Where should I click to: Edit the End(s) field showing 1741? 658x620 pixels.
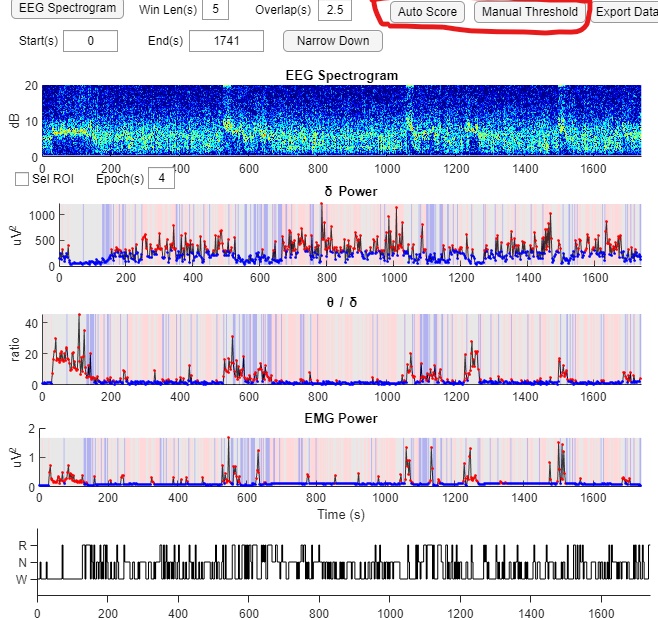point(225,41)
